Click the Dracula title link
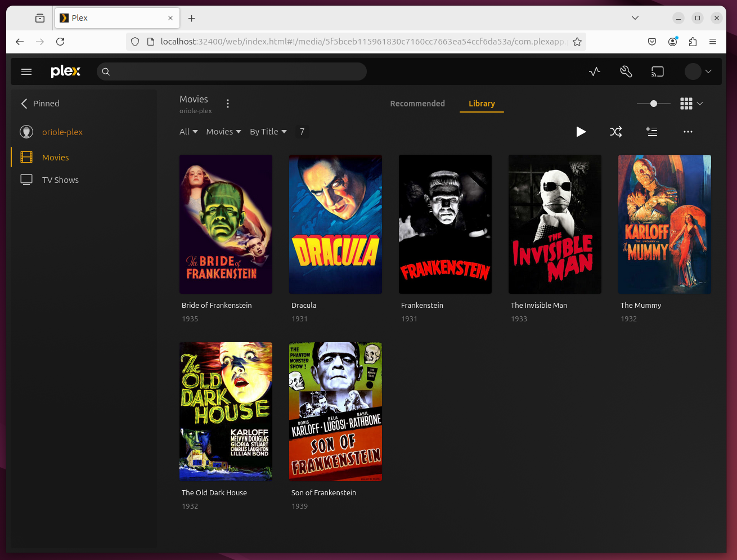737x560 pixels. (304, 305)
